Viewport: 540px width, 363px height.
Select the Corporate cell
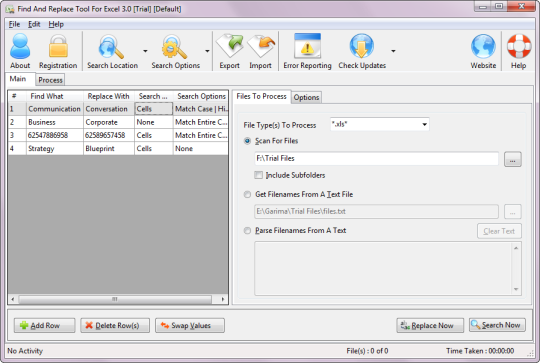pos(108,122)
